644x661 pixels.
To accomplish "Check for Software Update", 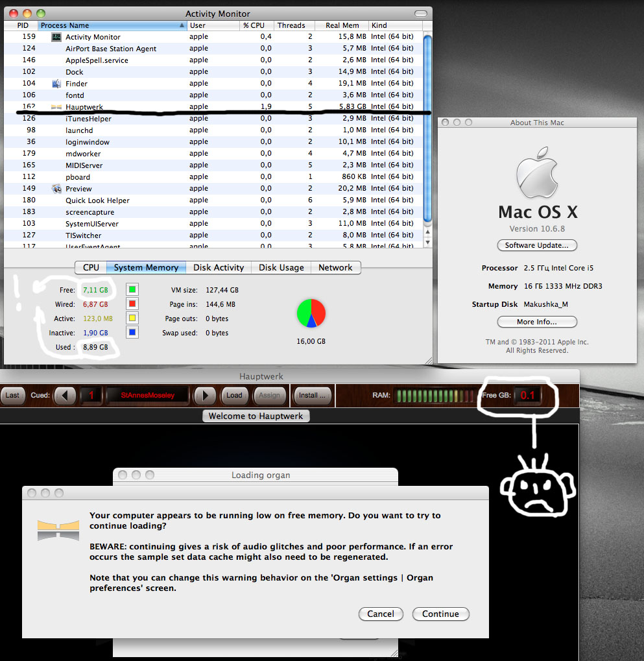I will click(x=537, y=245).
